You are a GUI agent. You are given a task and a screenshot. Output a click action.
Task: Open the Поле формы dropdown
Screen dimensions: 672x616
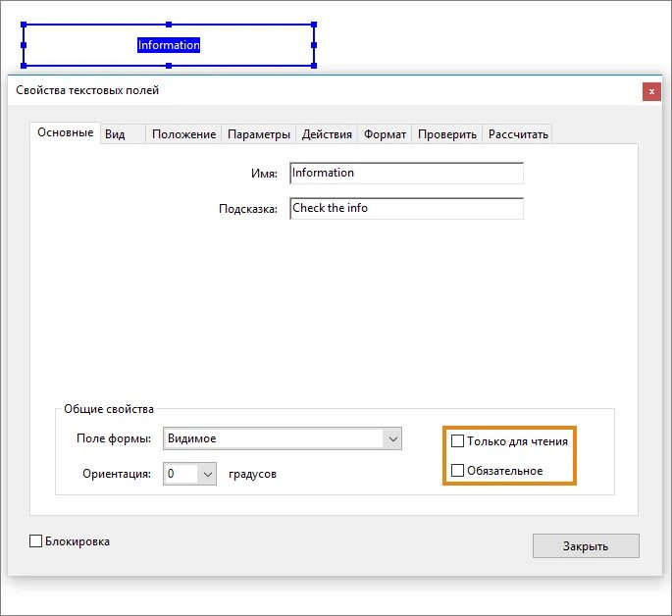(x=283, y=438)
